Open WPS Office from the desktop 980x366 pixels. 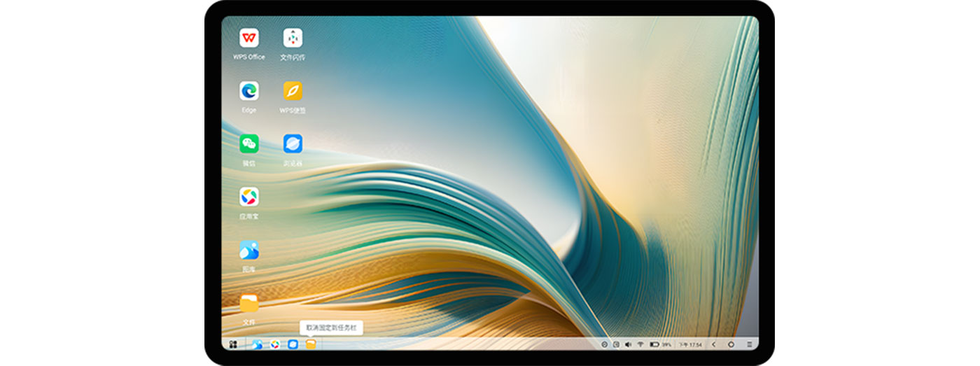pos(248,38)
